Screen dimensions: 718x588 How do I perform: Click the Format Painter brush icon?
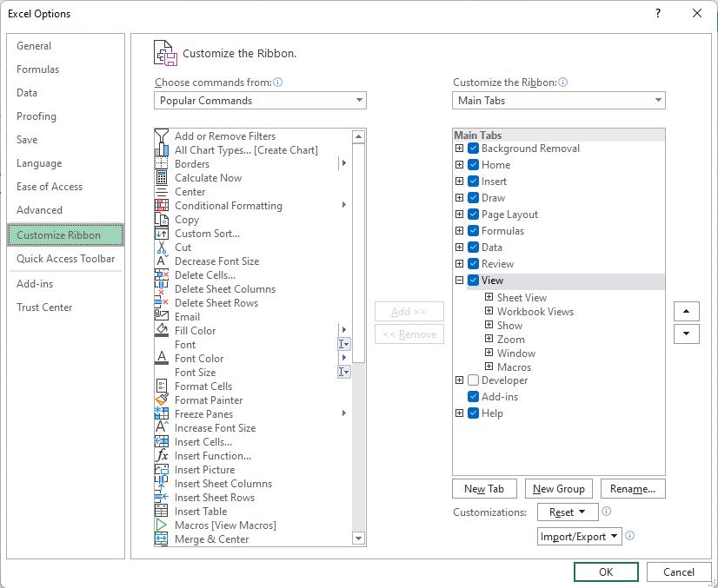(x=161, y=400)
